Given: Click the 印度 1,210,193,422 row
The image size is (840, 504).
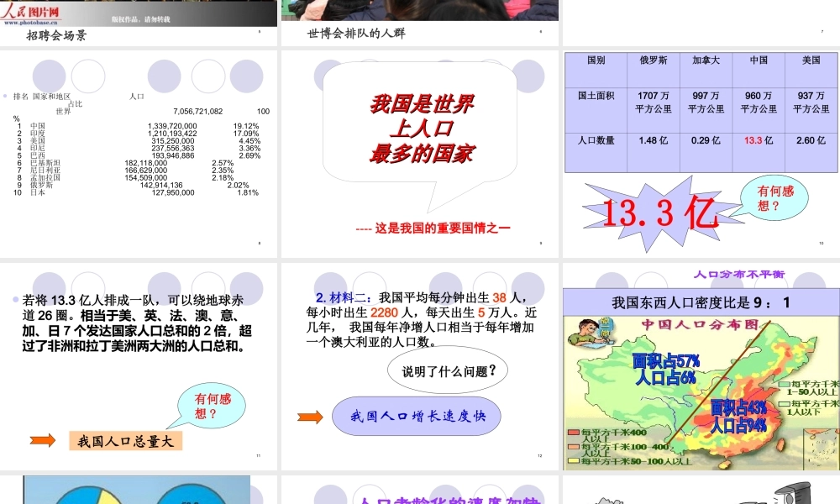Looking at the screenshot, I should [139, 134].
